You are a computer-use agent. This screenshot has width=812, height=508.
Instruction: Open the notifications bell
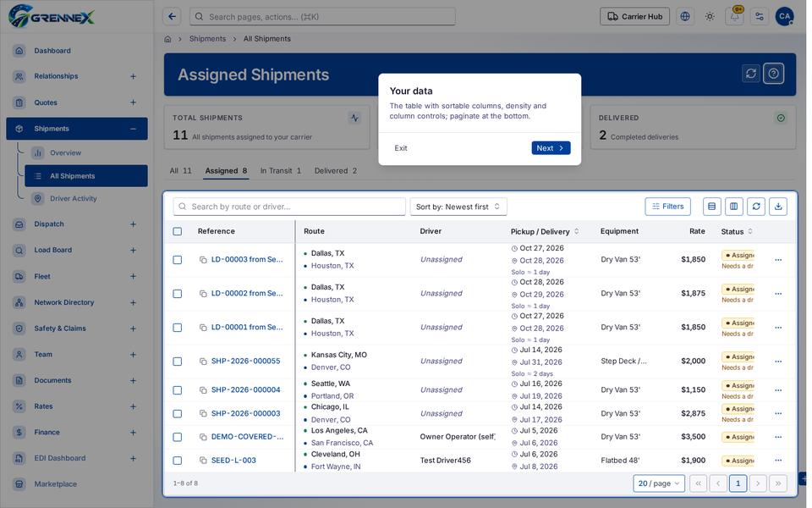[735, 17]
